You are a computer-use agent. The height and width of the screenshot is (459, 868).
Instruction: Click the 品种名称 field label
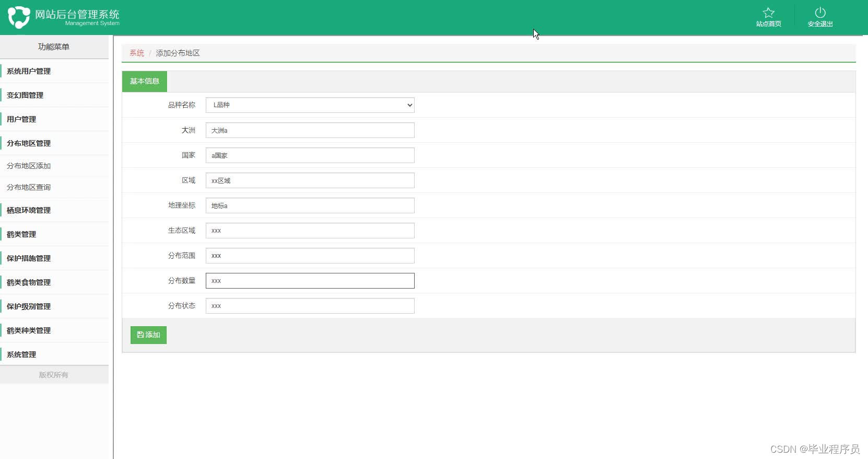point(182,105)
